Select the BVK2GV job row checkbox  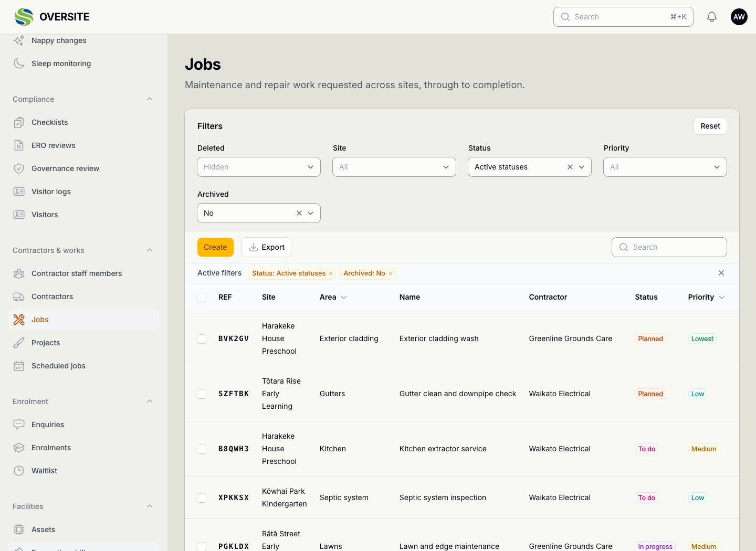(202, 339)
